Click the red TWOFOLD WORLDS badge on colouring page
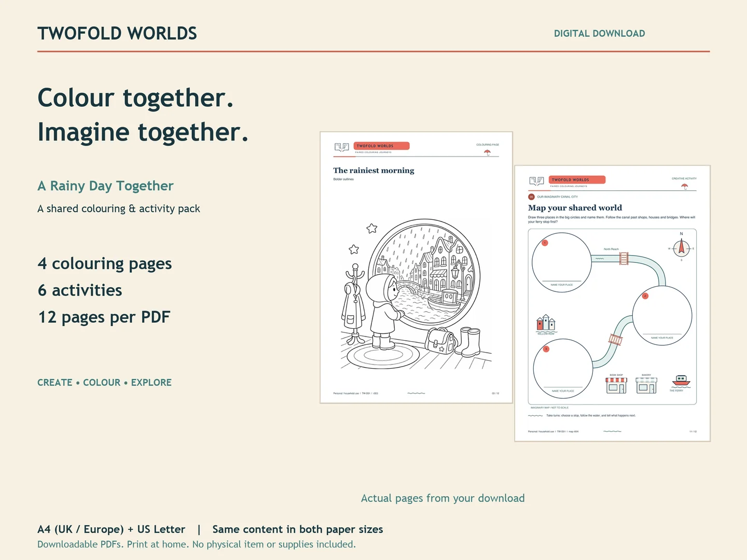The image size is (747, 560). click(382, 146)
